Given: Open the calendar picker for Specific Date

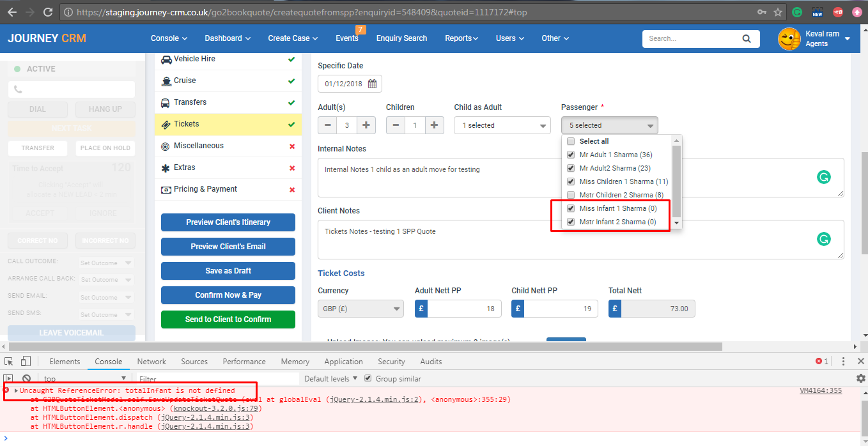Looking at the screenshot, I should tap(372, 84).
